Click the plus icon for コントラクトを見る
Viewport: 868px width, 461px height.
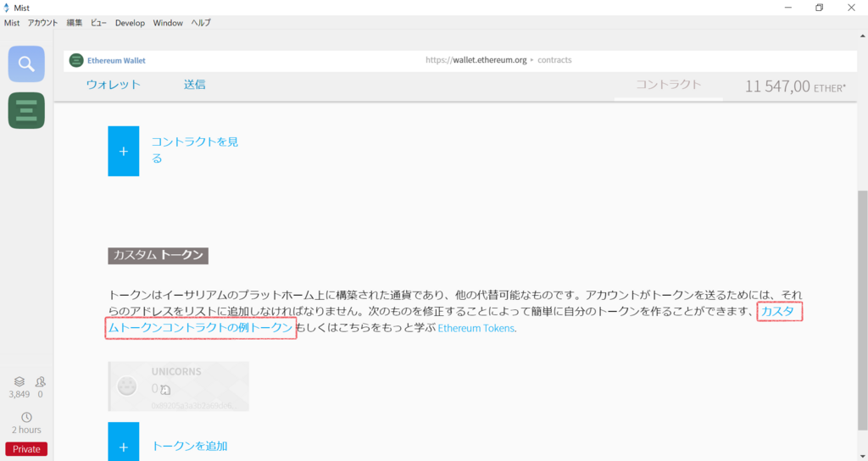(x=124, y=151)
